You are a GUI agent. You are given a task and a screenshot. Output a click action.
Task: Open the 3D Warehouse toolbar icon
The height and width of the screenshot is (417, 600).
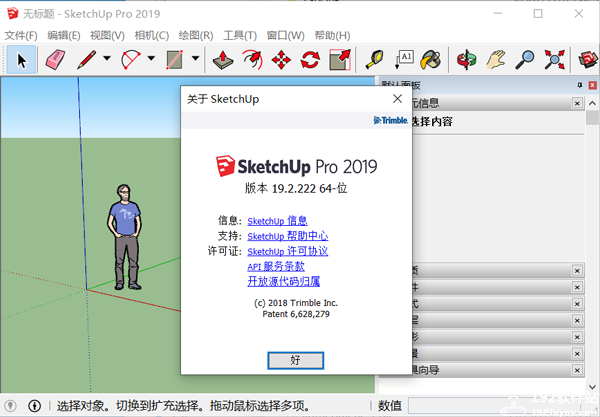point(588,60)
